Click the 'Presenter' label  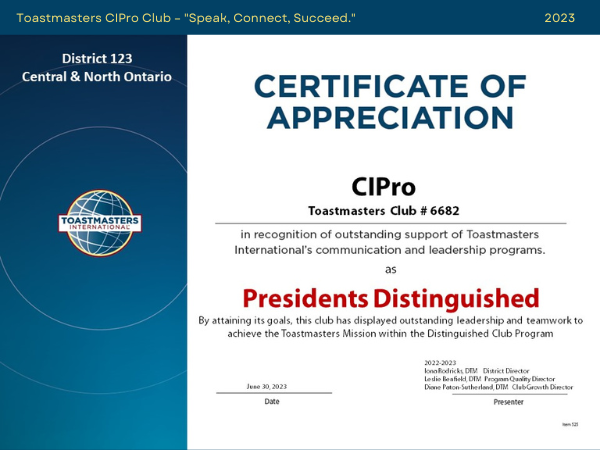click(509, 402)
